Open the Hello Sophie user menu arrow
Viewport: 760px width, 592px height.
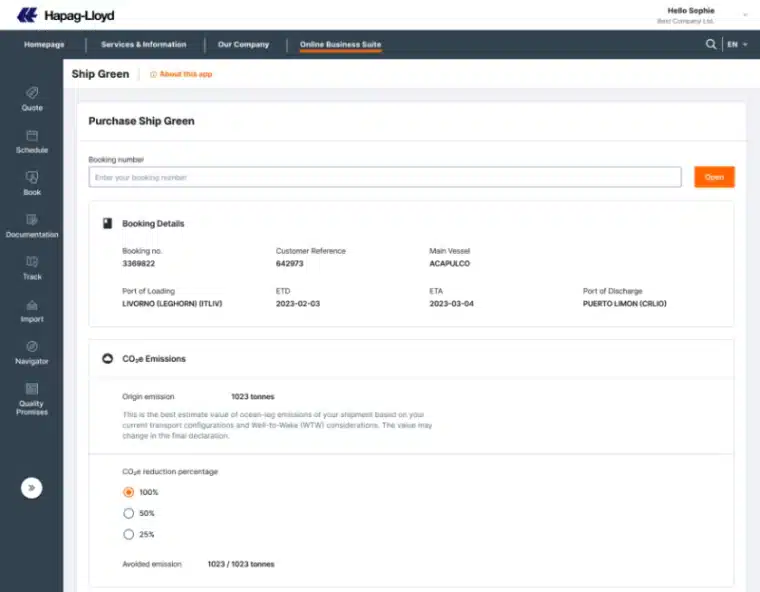pos(745,15)
